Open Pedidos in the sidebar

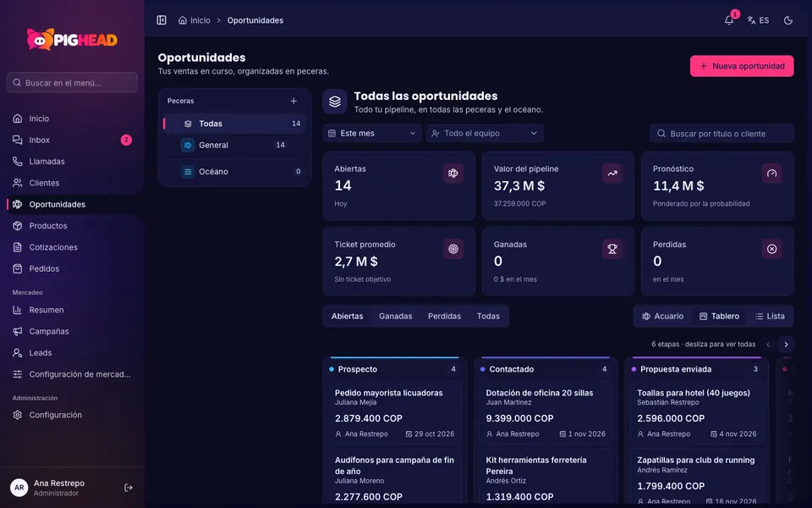point(72,268)
